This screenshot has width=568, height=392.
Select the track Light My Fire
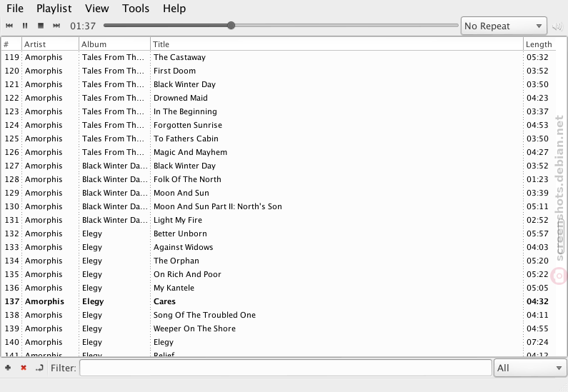click(x=278, y=220)
